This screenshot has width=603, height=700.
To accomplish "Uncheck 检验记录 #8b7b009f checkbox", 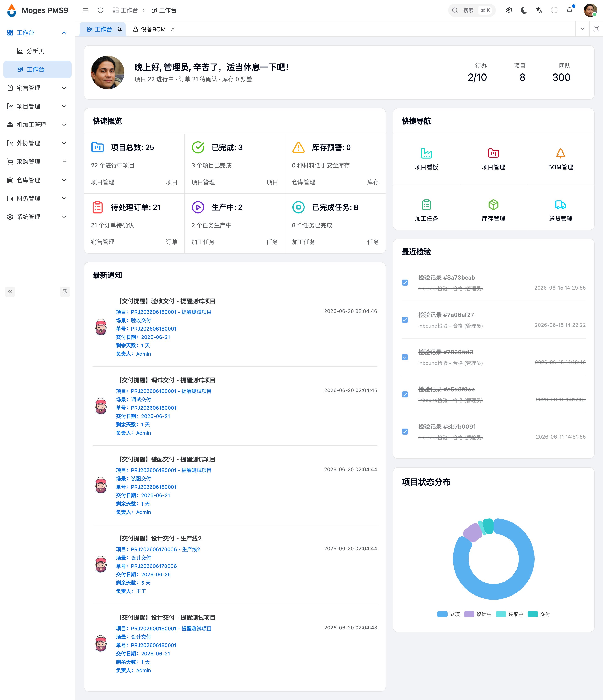I will (405, 432).
